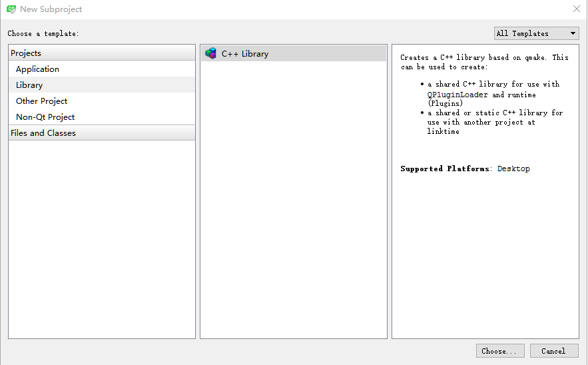
Task: Select the C++ Library template
Action: (294, 53)
